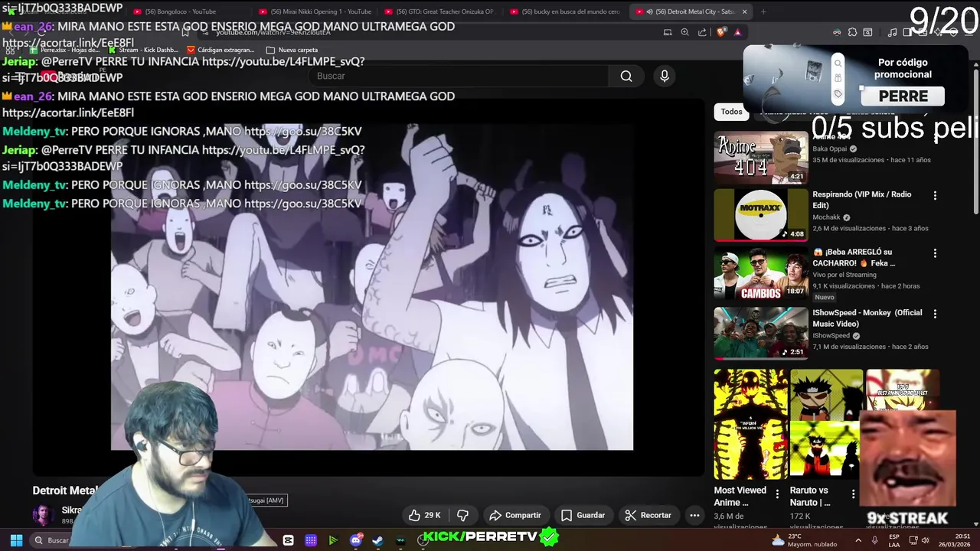
Task: Open the Anime 404 video thumbnail
Action: click(761, 158)
